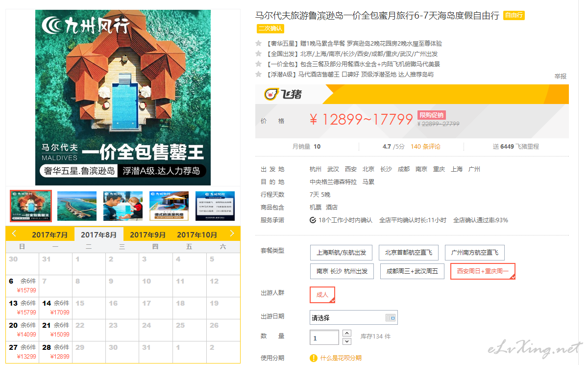The height and width of the screenshot is (365, 588).
Task: Select the 广州南方航空直飞 package
Action: (x=474, y=253)
